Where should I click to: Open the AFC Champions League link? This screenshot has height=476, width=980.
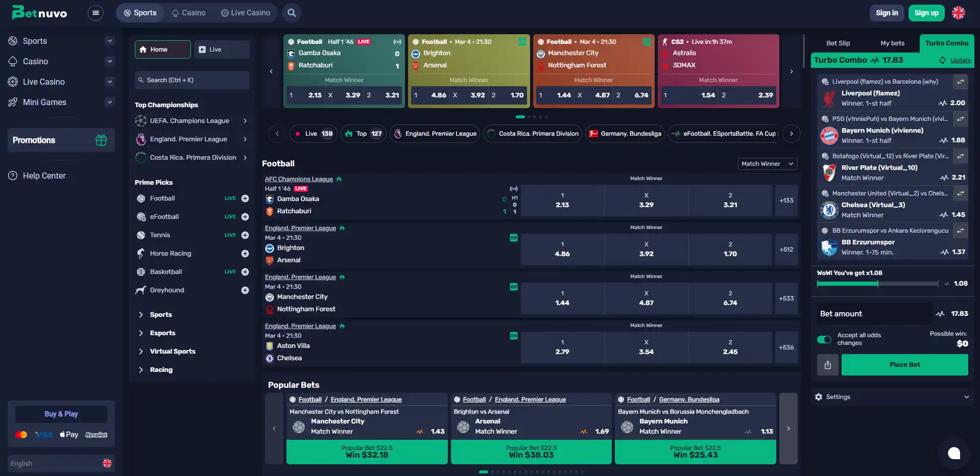pos(299,179)
